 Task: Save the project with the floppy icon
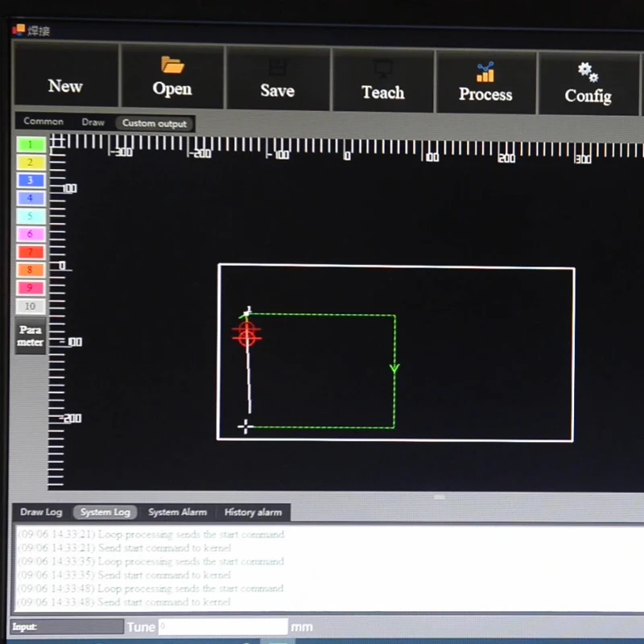[277, 79]
